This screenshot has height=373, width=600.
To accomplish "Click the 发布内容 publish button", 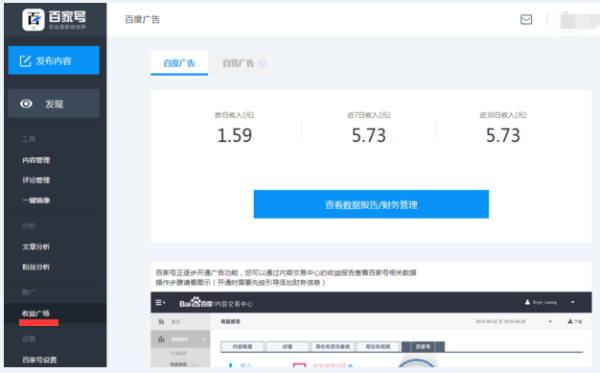I will point(54,60).
